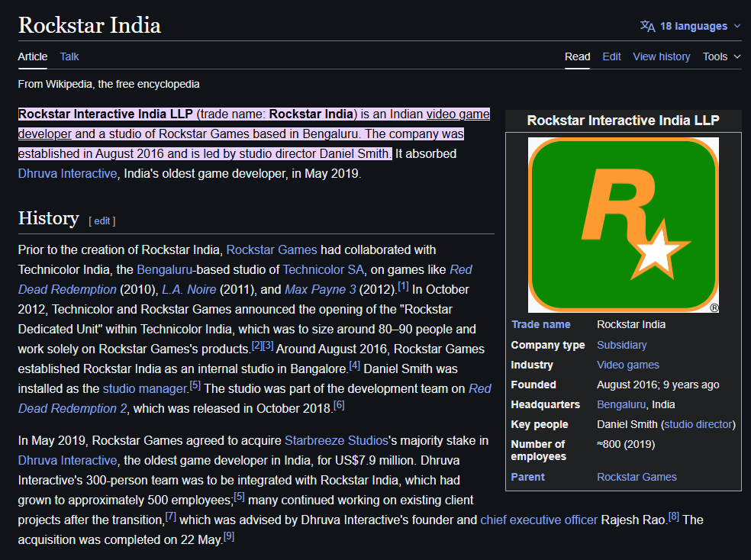Open the Technicolor SA link

pos(324,269)
